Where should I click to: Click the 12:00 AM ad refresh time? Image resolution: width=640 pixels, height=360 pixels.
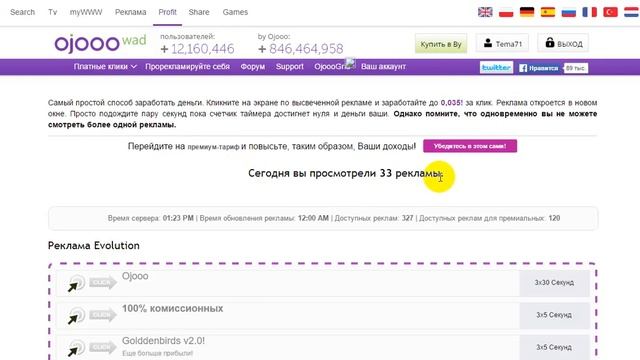313,218
